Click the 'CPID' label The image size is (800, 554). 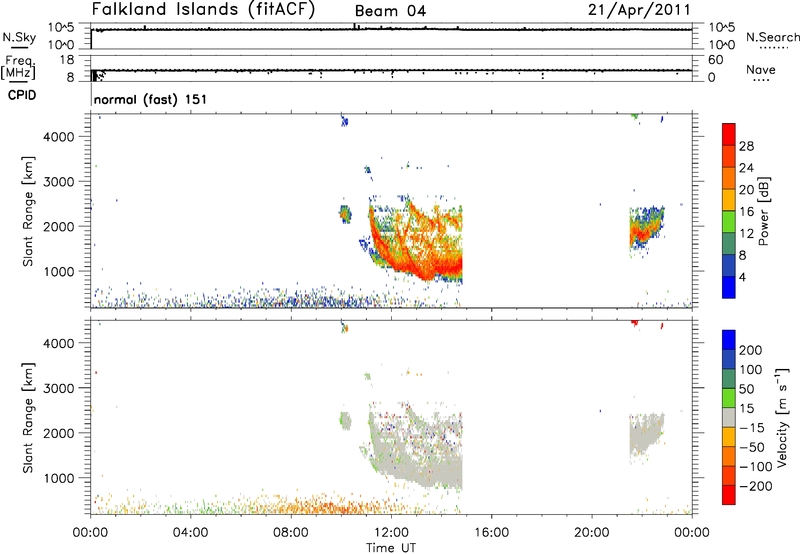(22, 95)
